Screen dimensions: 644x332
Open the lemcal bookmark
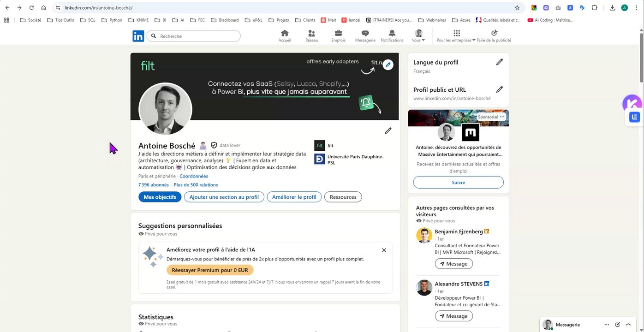coord(351,20)
